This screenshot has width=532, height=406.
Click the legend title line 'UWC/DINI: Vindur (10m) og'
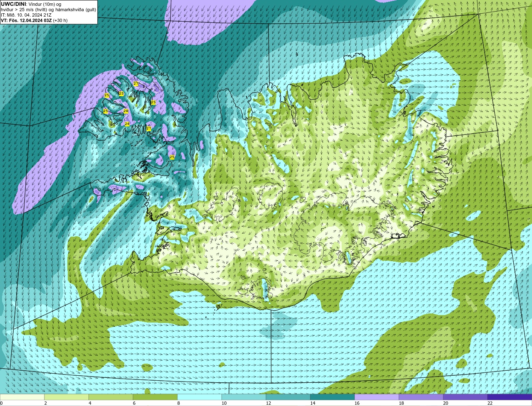[31, 4]
